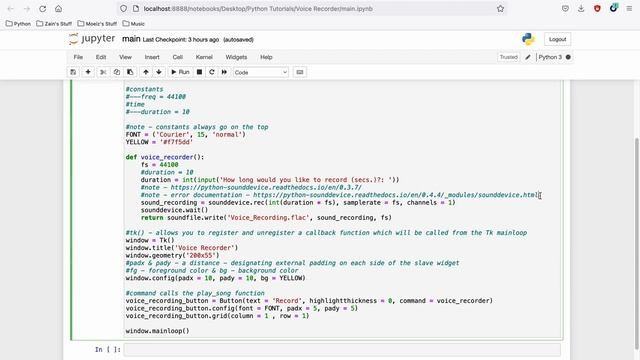Rename the notebook via the main title
640x360 pixels.
point(131,39)
